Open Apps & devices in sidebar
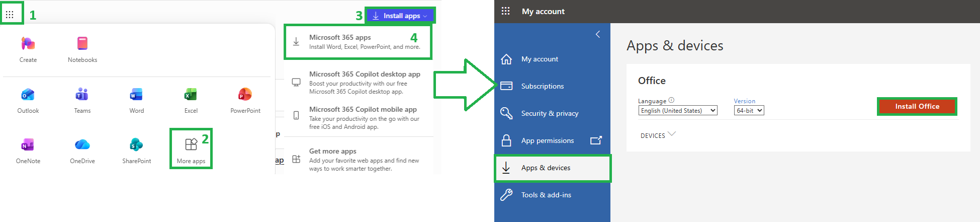Screen dimensions: 980x222 tap(552, 168)
